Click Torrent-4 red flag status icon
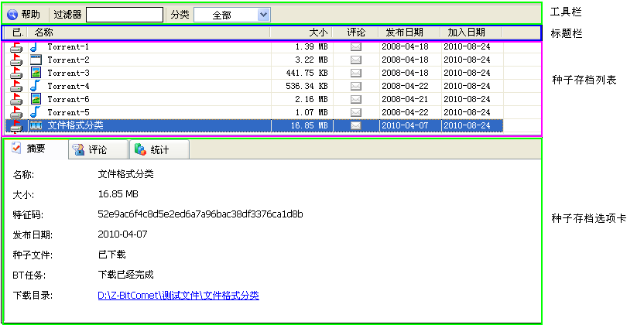 pos(16,87)
